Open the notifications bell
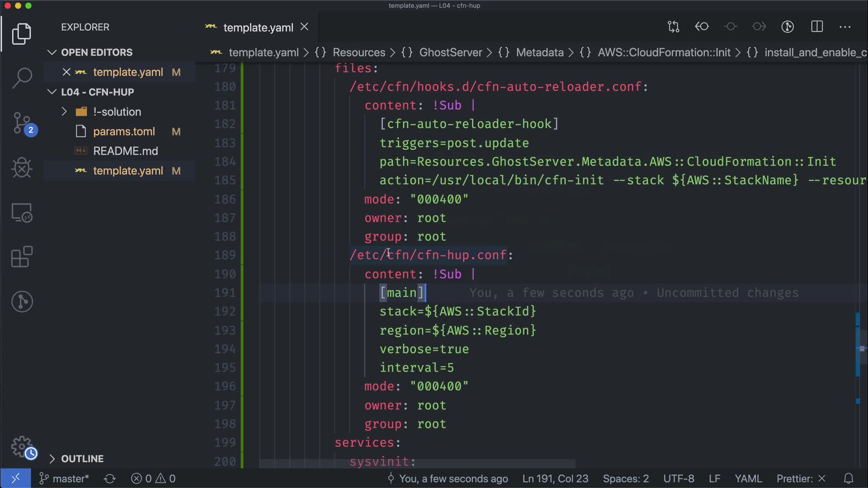Viewport: 868px width, 488px height. pos(849,479)
